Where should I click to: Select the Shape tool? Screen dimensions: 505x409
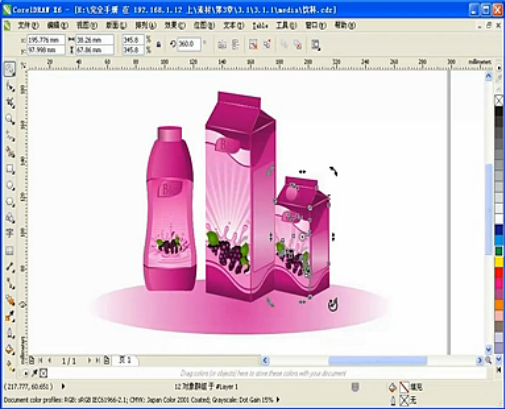tap(10, 87)
